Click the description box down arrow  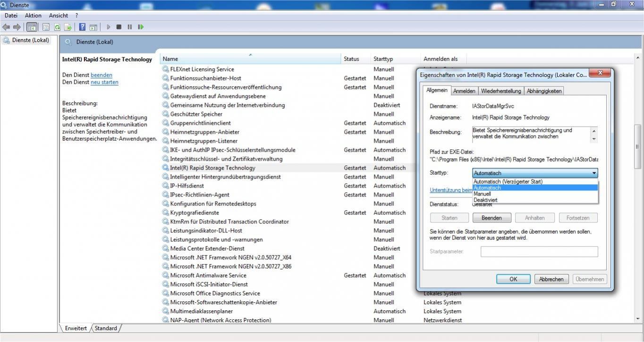pyautogui.click(x=594, y=139)
